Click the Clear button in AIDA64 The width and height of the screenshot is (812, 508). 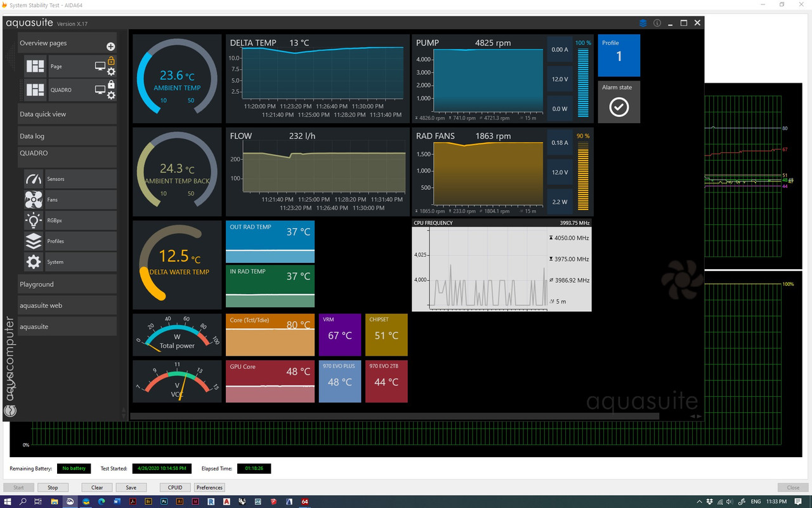click(97, 488)
